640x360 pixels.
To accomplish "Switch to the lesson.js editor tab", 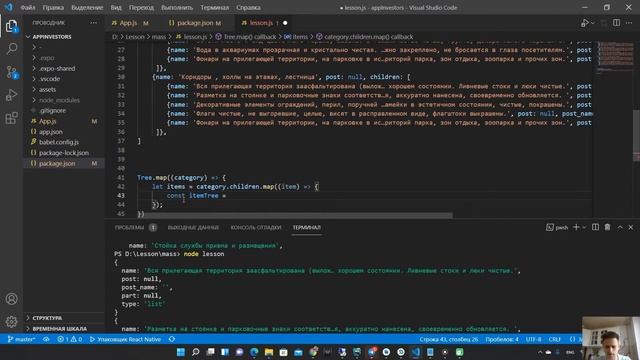I will tap(261, 23).
